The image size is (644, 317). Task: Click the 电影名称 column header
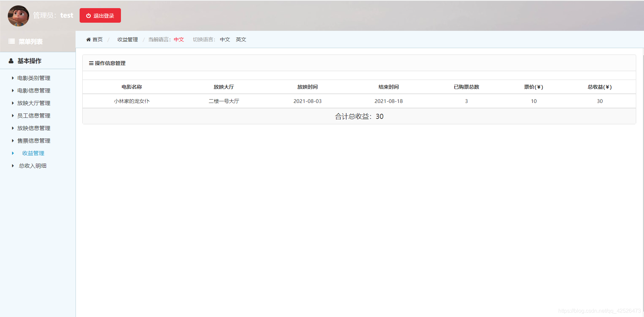tap(132, 87)
